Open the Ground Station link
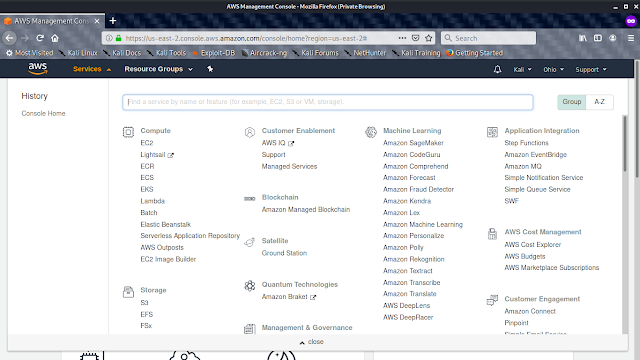Viewport: 640px width, 360px height. [x=284, y=253]
